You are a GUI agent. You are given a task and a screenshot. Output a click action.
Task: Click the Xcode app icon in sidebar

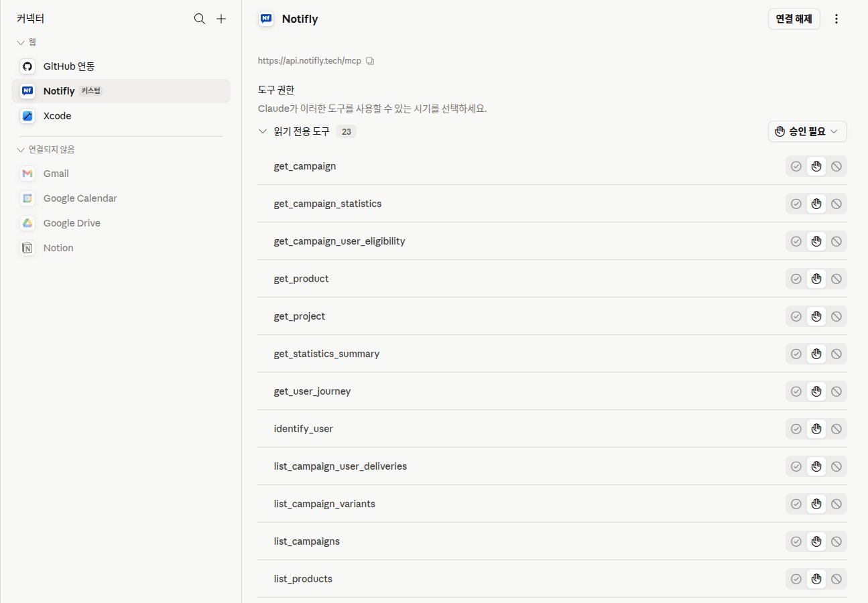[27, 116]
